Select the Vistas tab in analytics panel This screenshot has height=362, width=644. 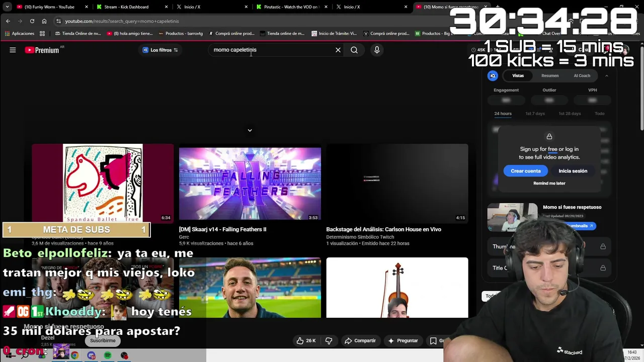point(518,75)
